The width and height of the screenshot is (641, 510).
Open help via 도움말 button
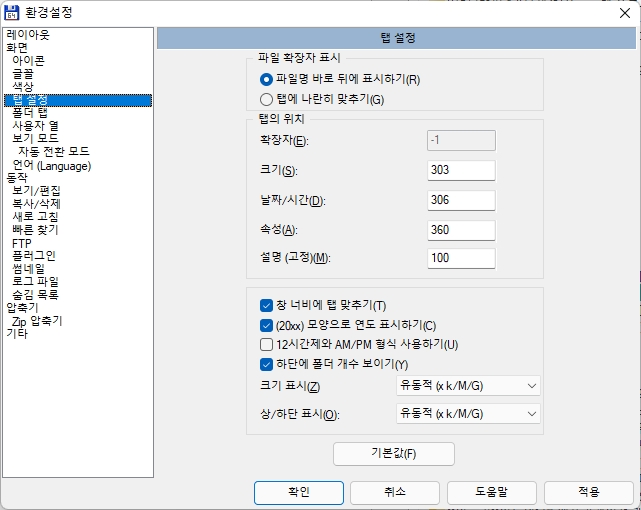coord(492,492)
